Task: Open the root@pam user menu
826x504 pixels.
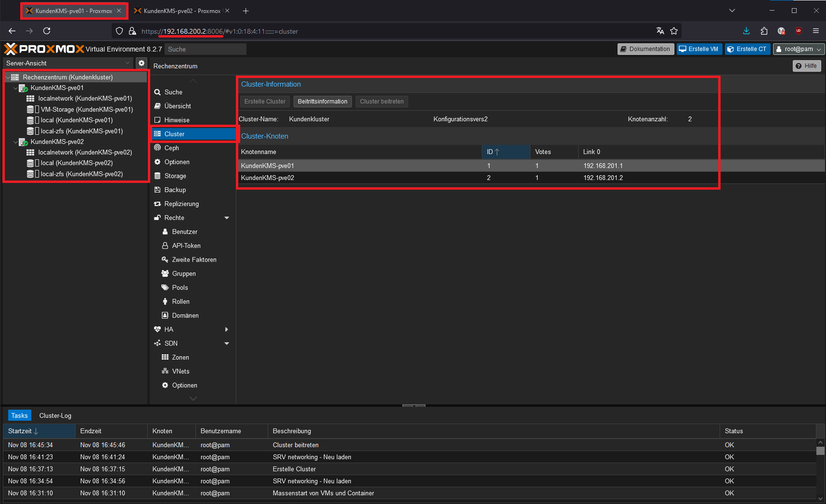Action: coord(798,49)
